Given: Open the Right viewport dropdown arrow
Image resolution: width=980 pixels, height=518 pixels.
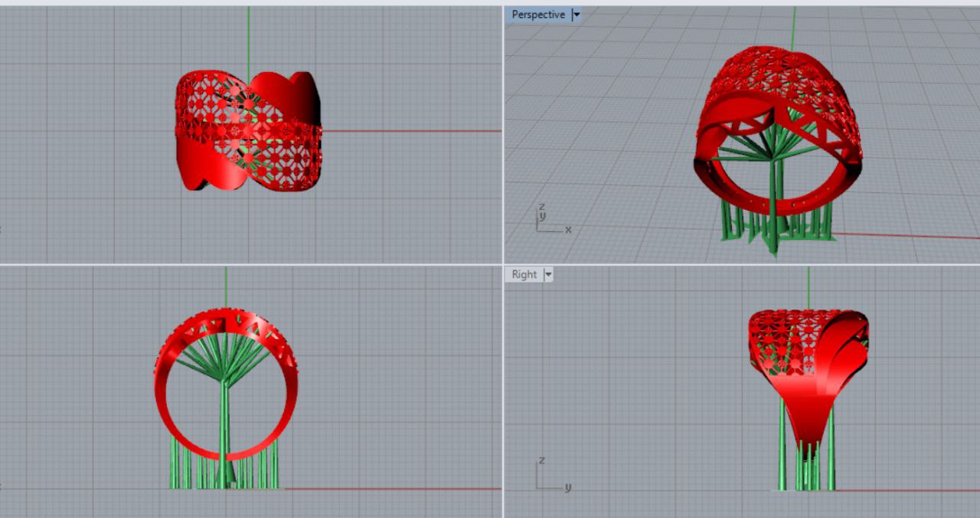Looking at the screenshot, I should pos(548,274).
